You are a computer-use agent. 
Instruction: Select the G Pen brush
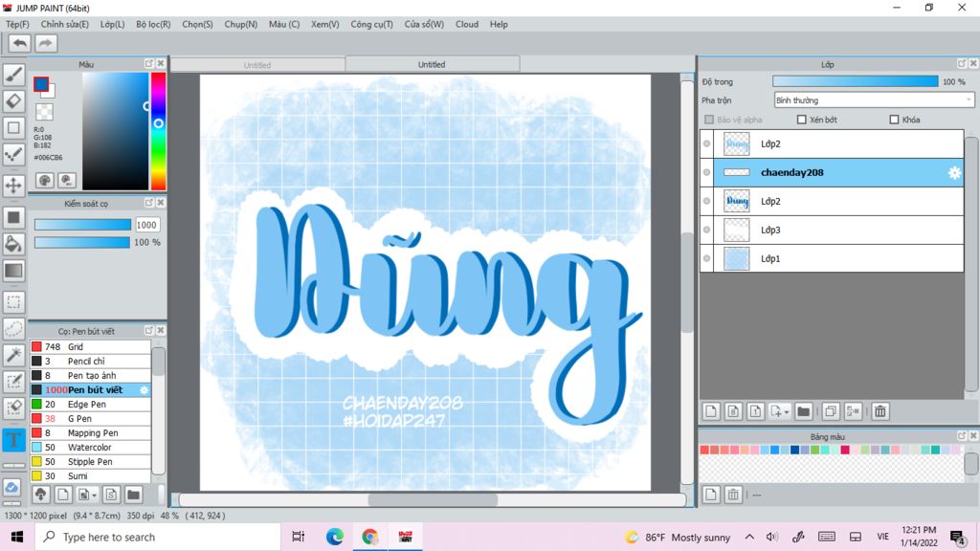(90, 419)
